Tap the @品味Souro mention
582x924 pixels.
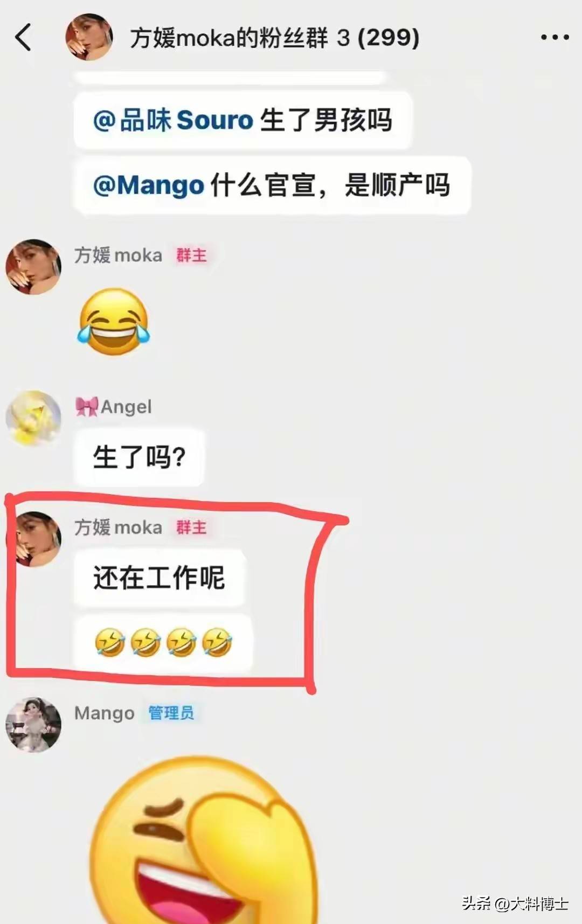click(173, 120)
